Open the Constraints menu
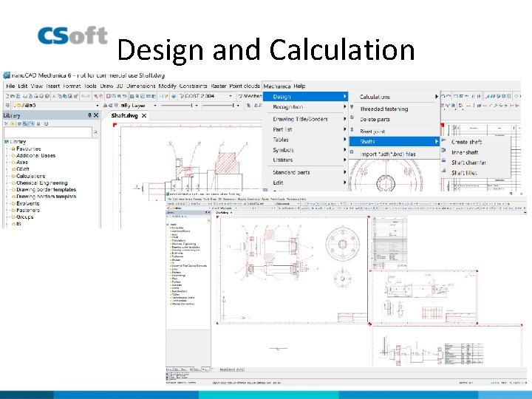 [x=193, y=86]
